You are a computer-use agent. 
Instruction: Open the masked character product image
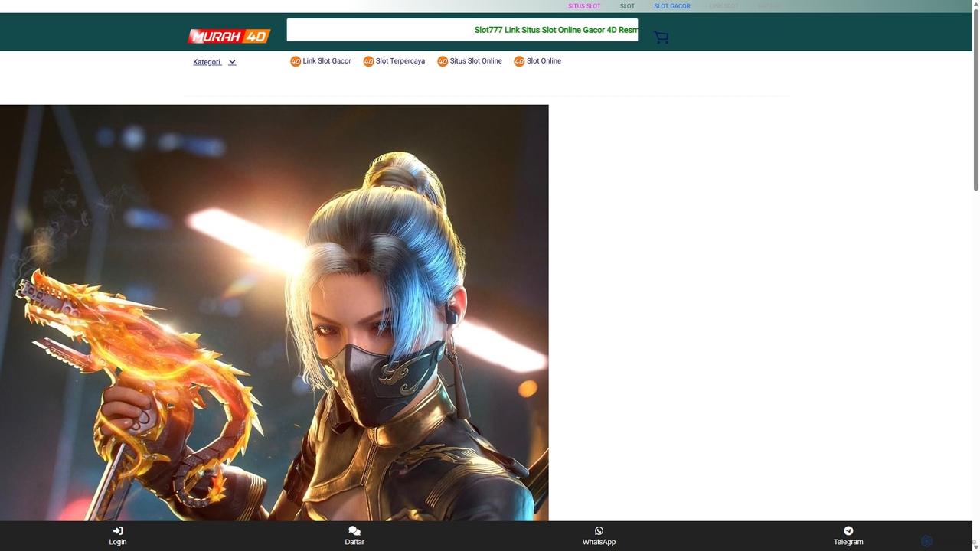274,312
